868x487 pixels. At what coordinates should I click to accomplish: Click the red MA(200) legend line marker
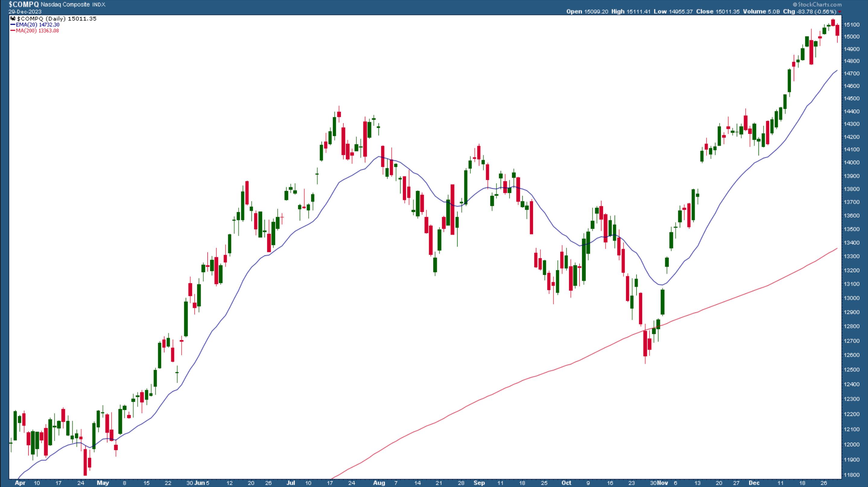pos(13,31)
